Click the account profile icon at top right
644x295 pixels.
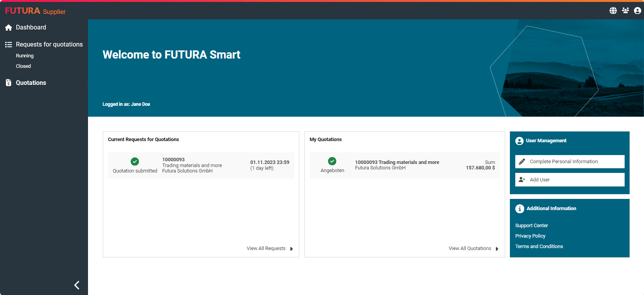(x=637, y=10)
